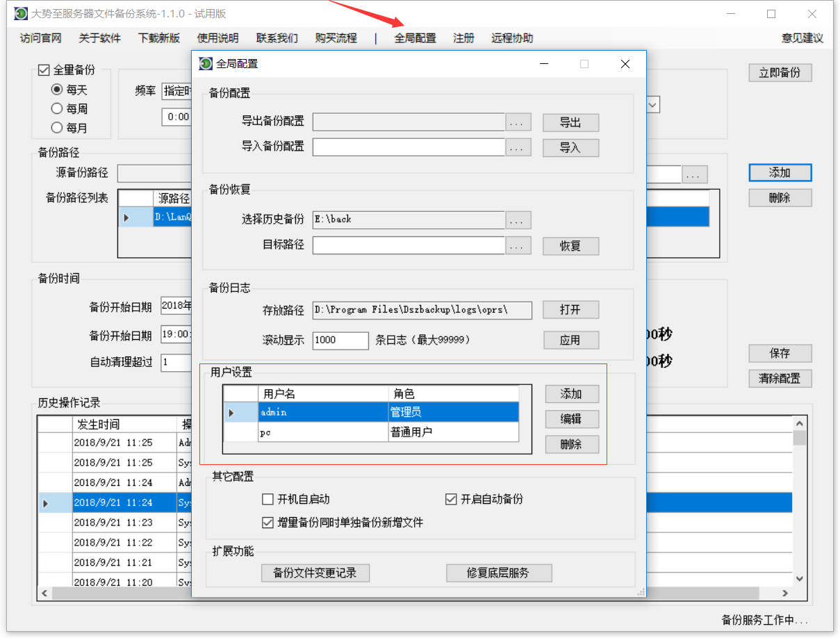Viewport: 840px width, 638px height.
Task: Click 编辑 in user settings
Action: point(571,419)
